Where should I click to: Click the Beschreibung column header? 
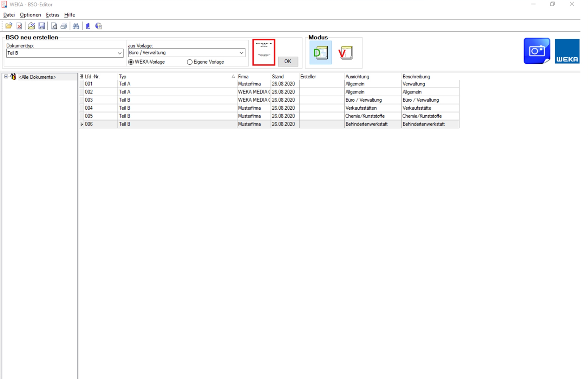(x=430, y=76)
